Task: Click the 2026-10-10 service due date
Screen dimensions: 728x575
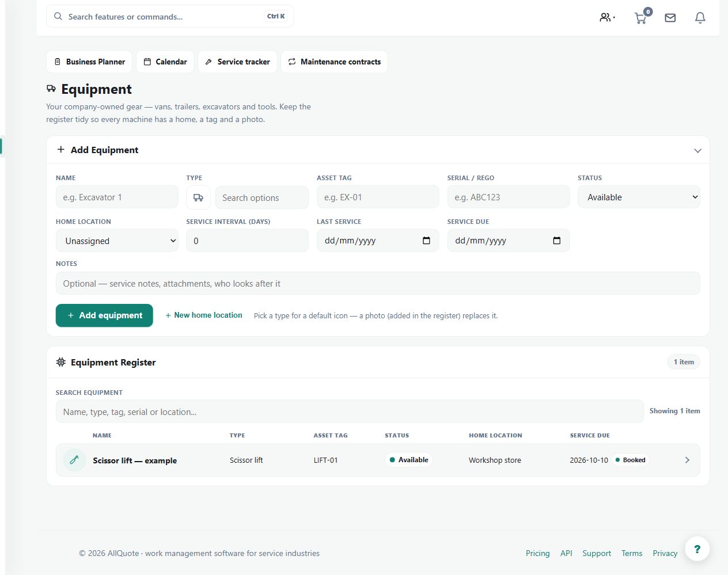Action: click(x=589, y=460)
